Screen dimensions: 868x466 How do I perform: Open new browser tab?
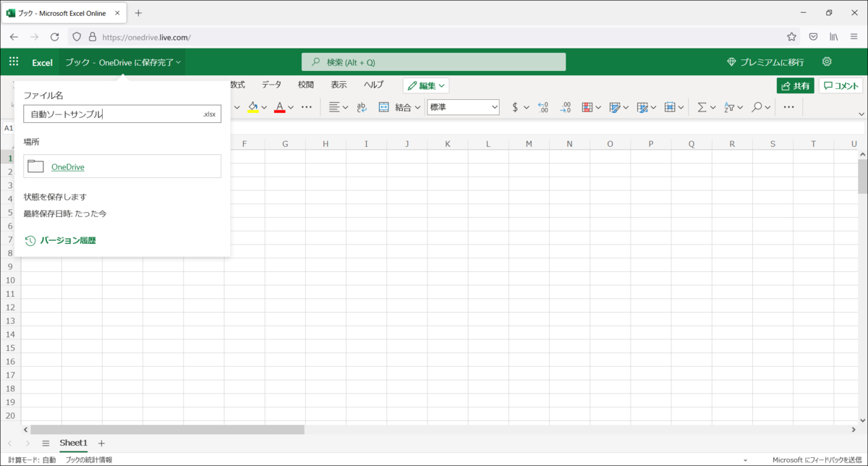138,13
